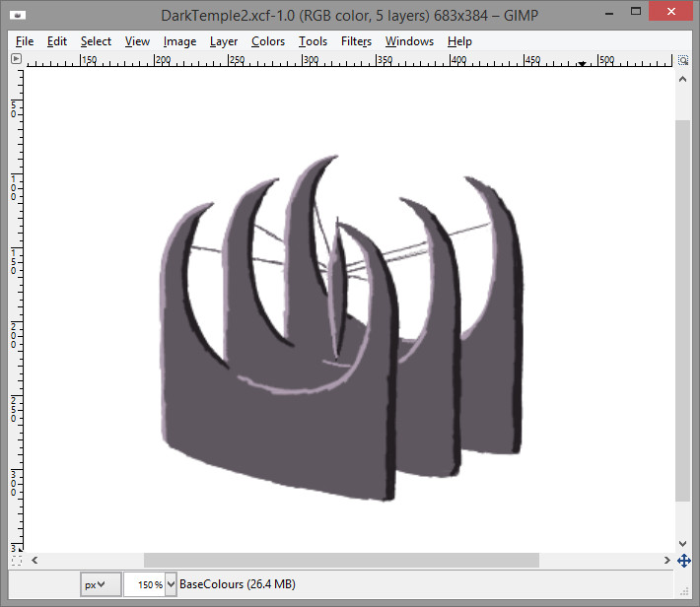Click the horizontal ruler at top
Screen dimensions: 700x607
[x=350, y=60]
